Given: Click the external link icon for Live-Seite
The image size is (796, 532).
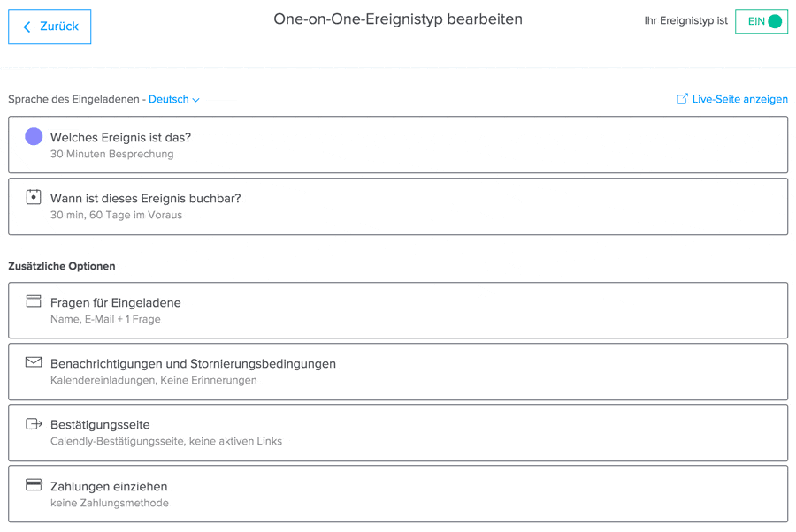Looking at the screenshot, I should pyautogui.click(x=682, y=99).
